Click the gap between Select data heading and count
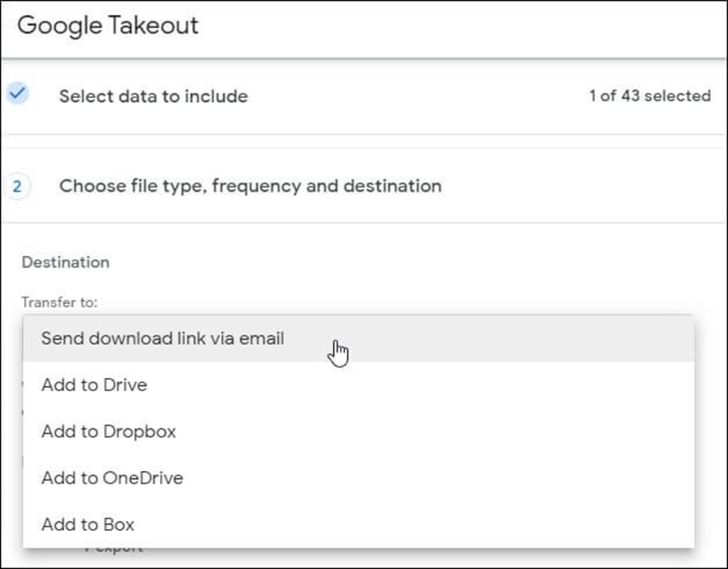Viewport: 728px width, 569px height. pos(416,96)
